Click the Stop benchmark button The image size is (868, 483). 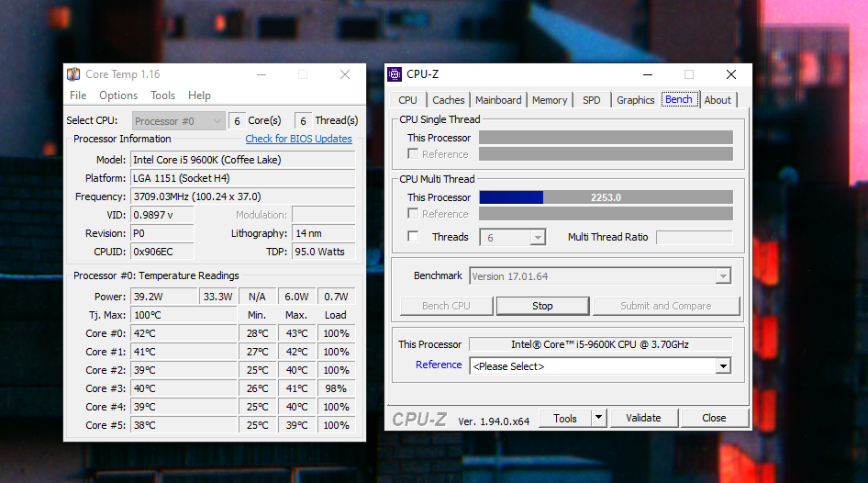pyautogui.click(x=542, y=306)
